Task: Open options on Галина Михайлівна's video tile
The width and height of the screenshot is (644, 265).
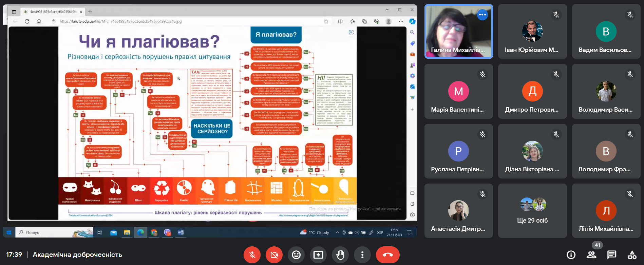Action: [x=482, y=15]
